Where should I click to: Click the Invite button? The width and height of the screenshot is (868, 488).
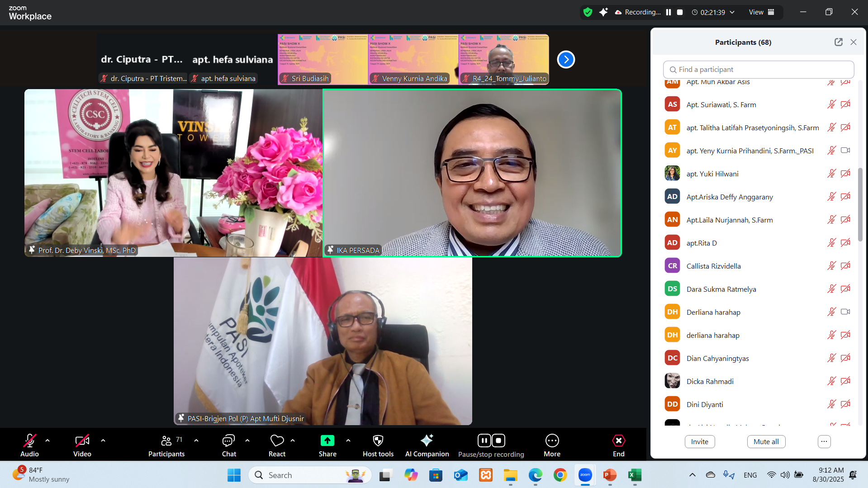(x=699, y=441)
